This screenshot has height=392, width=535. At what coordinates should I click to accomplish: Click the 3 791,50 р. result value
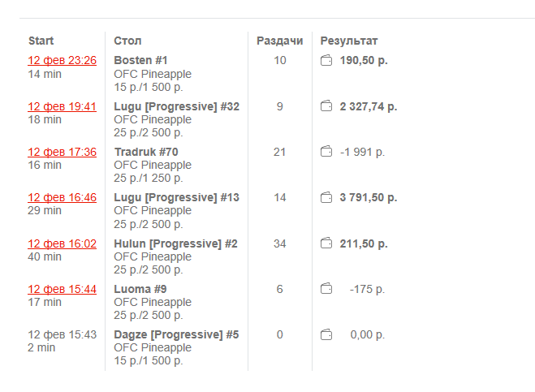[369, 197]
